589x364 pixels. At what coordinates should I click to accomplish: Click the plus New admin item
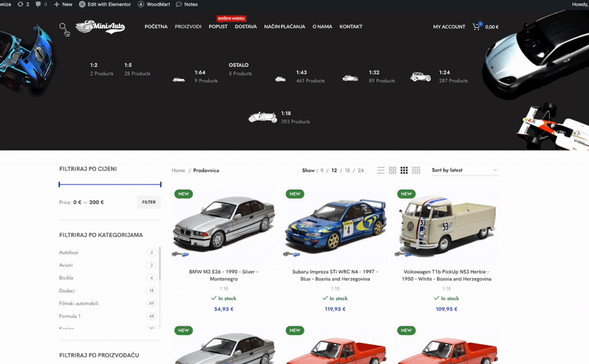pyautogui.click(x=63, y=4)
